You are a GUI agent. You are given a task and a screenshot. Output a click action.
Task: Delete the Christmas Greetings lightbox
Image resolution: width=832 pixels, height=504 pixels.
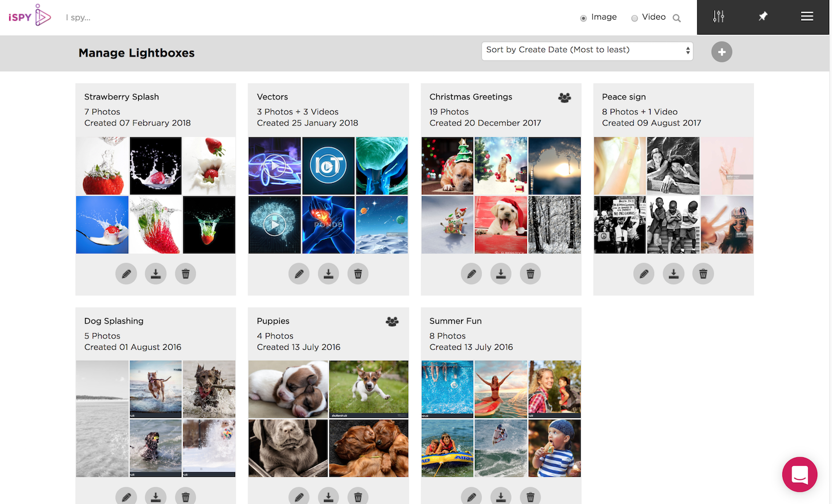coord(530,273)
